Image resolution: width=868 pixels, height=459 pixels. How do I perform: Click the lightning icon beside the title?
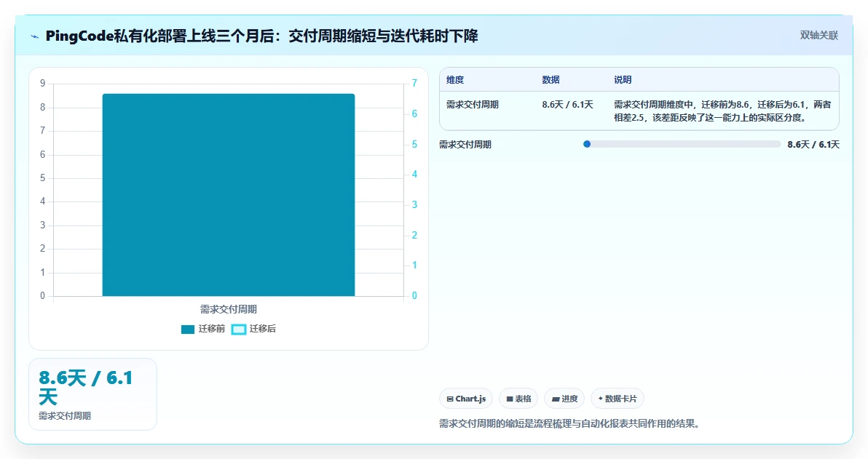coord(34,36)
